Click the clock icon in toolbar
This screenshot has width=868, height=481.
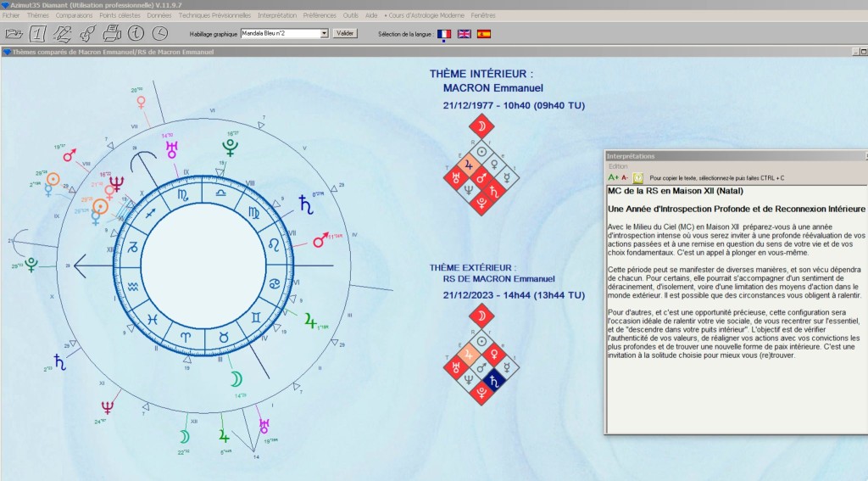[x=160, y=33]
